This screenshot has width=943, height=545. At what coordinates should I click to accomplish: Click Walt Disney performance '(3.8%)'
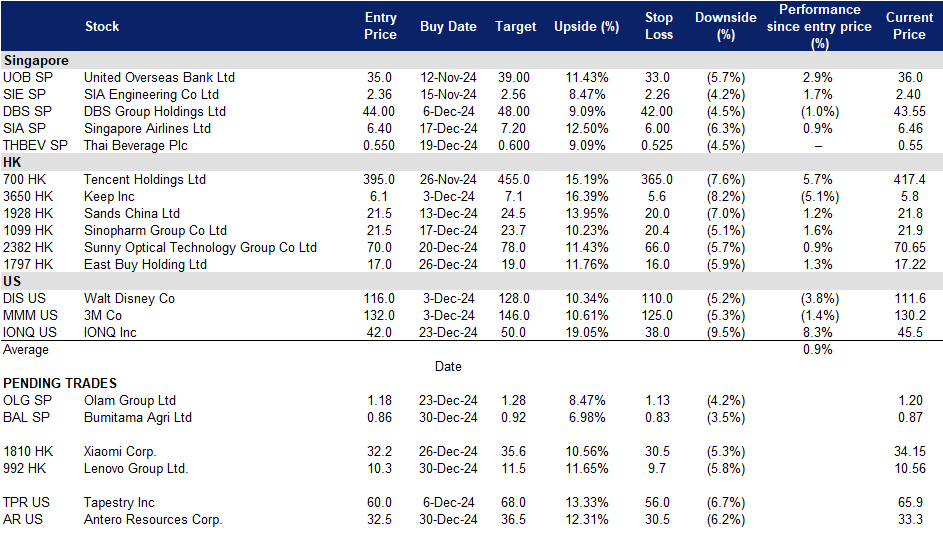(819, 298)
